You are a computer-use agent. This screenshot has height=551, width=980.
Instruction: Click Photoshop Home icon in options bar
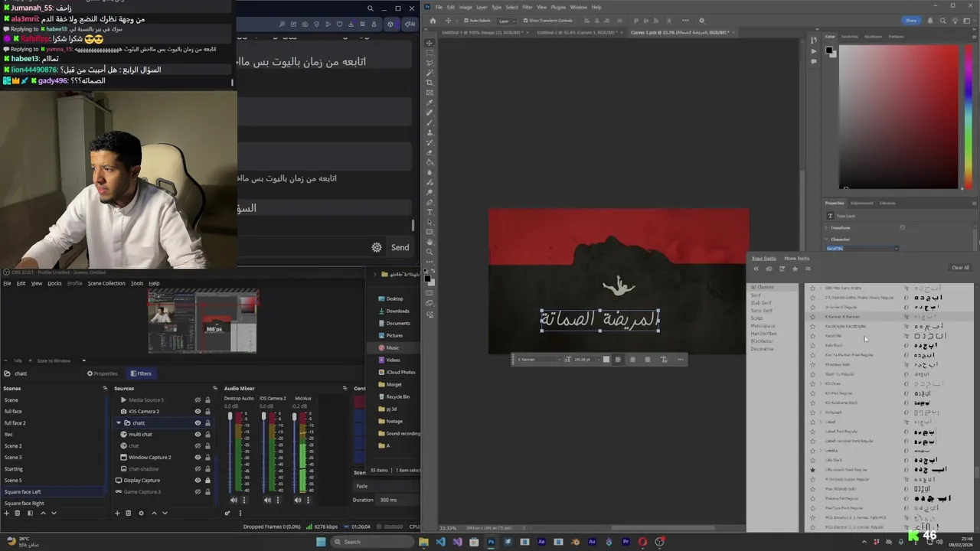433,21
